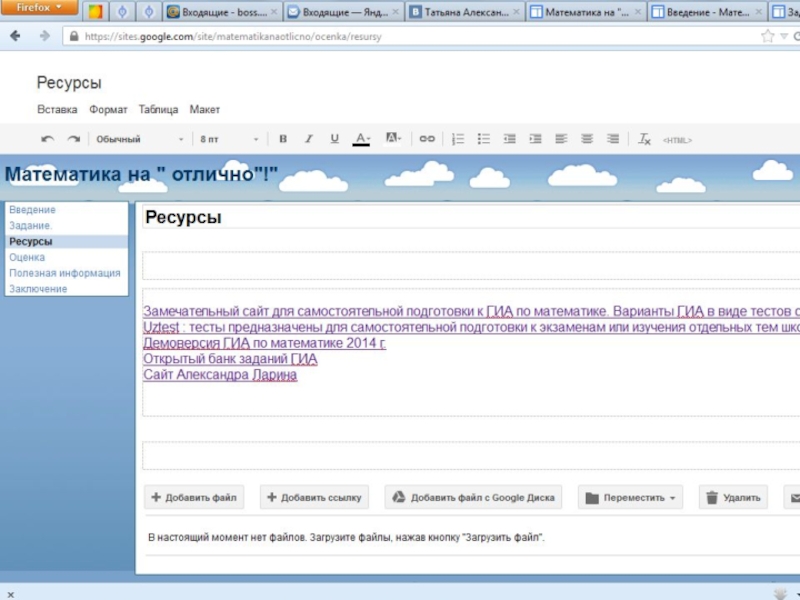
Task: Open the text color picker
Action: 361,139
